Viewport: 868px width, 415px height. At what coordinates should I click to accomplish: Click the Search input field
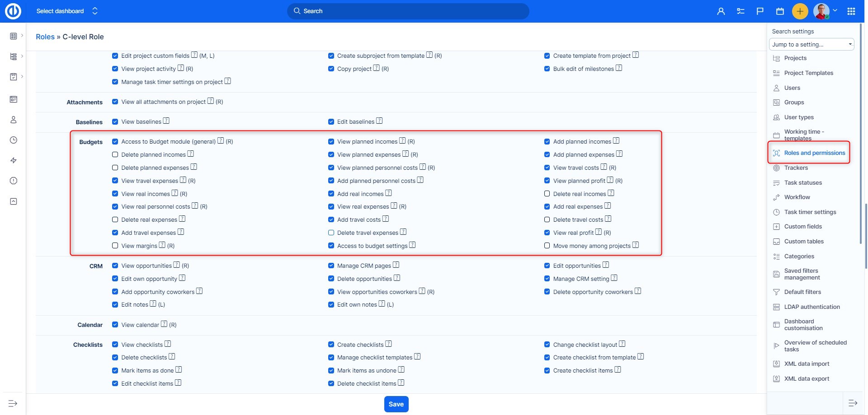[x=408, y=11]
